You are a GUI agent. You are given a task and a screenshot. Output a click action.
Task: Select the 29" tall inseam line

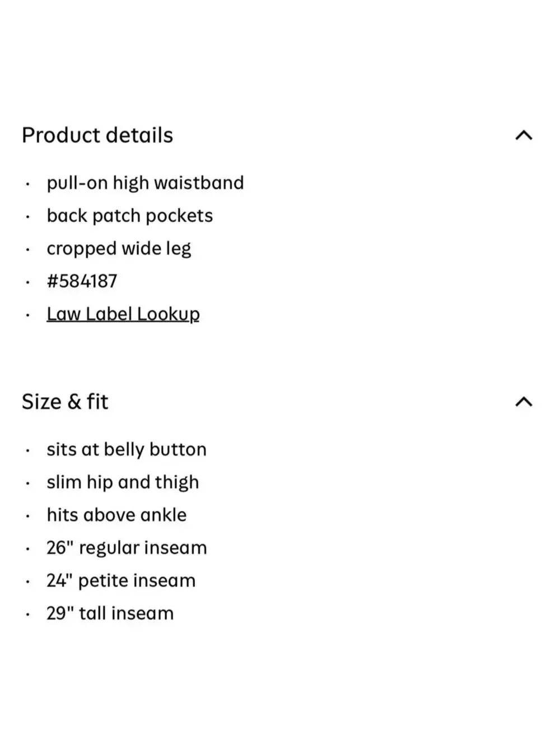110,613
